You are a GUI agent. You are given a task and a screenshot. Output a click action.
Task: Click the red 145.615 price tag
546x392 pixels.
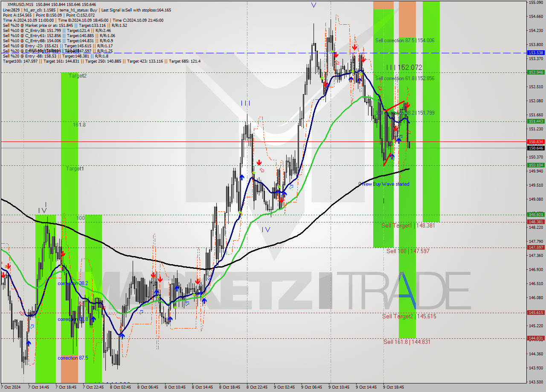point(536,313)
